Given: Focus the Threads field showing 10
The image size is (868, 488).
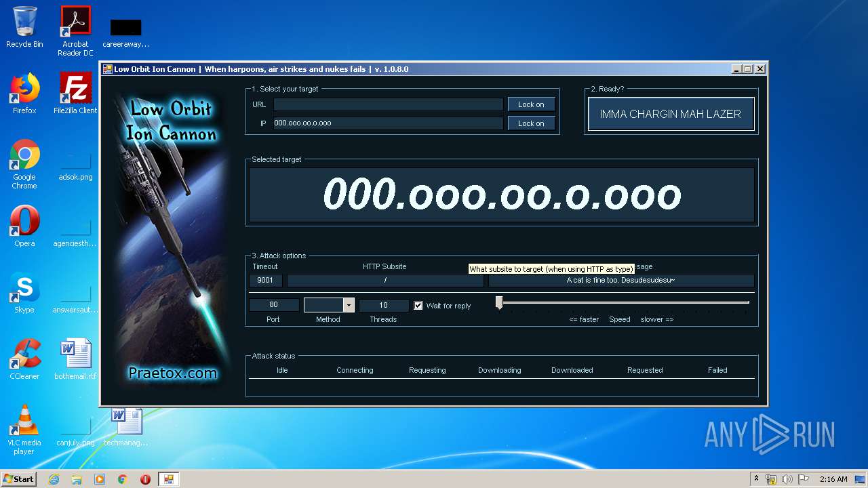Looking at the screenshot, I should pos(383,306).
